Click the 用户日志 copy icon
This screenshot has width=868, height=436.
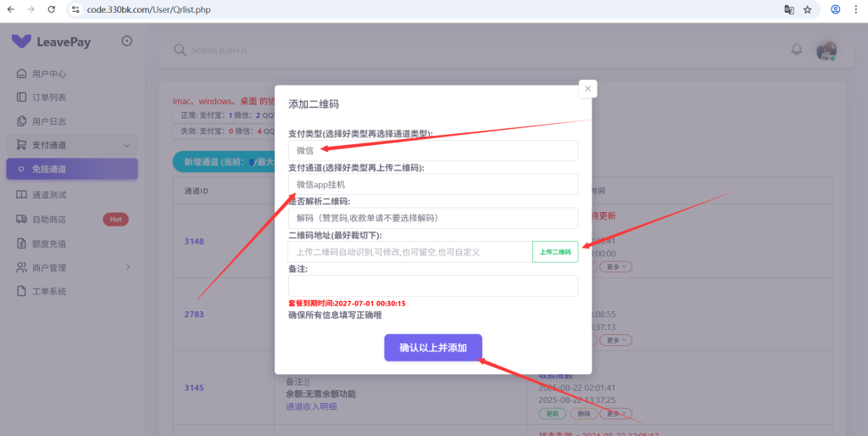pyautogui.click(x=21, y=120)
